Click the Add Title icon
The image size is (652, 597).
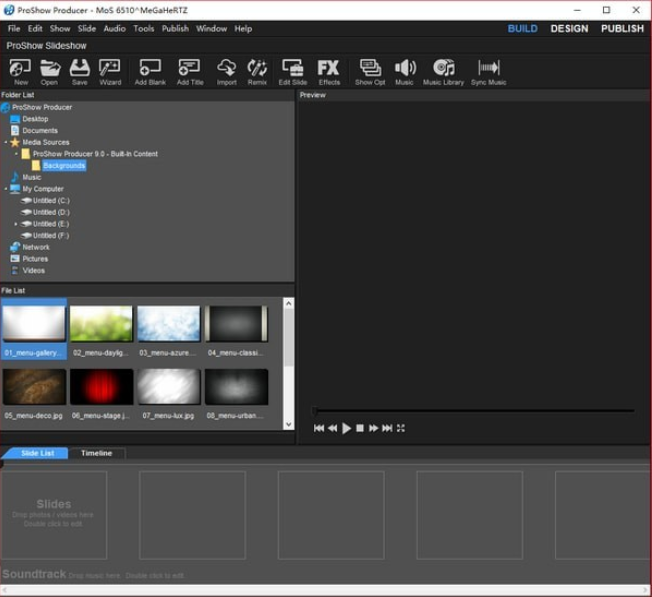pos(189,70)
